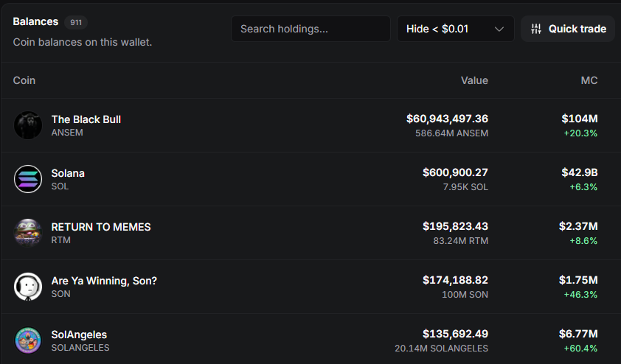This screenshot has width=621, height=364.
Task: Open the SolAngeles coin name
Action: coord(79,335)
